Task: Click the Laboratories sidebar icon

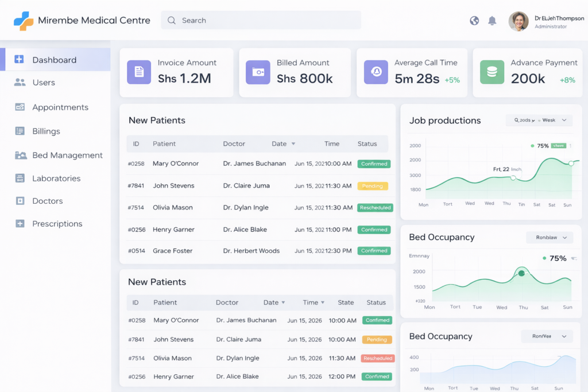Action: pyautogui.click(x=20, y=178)
